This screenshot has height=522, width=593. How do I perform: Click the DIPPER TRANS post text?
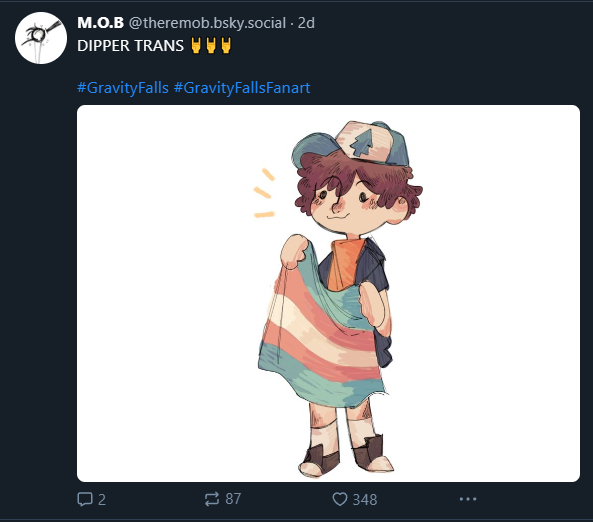coord(130,46)
